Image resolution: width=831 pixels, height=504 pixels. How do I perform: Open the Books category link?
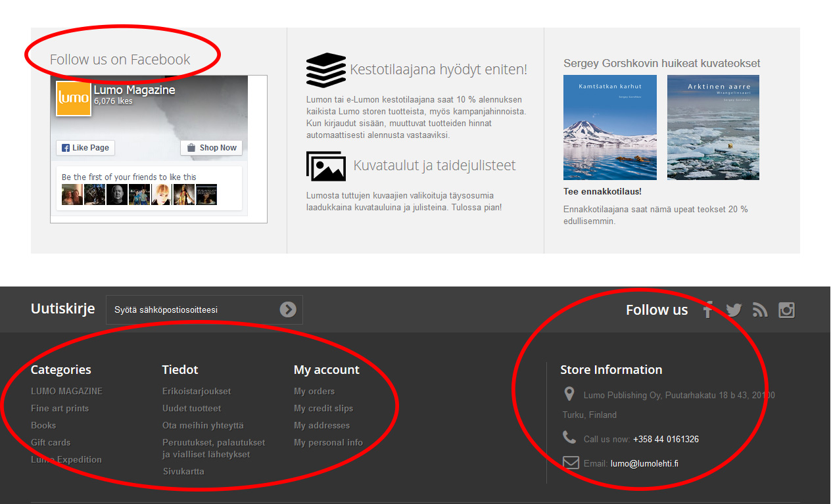43,425
